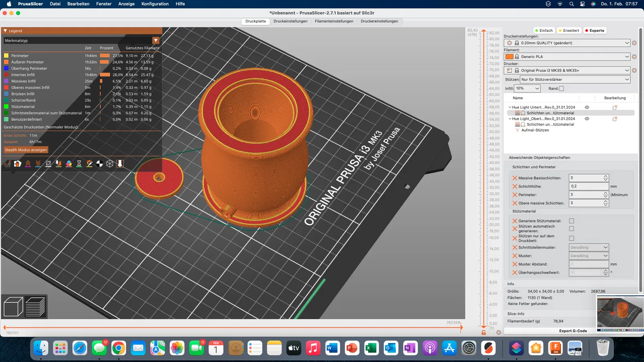Viewport: 644px width, 362px height.
Task: Click the Stealth Modus anzeigen button
Action: pyautogui.click(x=26, y=150)
